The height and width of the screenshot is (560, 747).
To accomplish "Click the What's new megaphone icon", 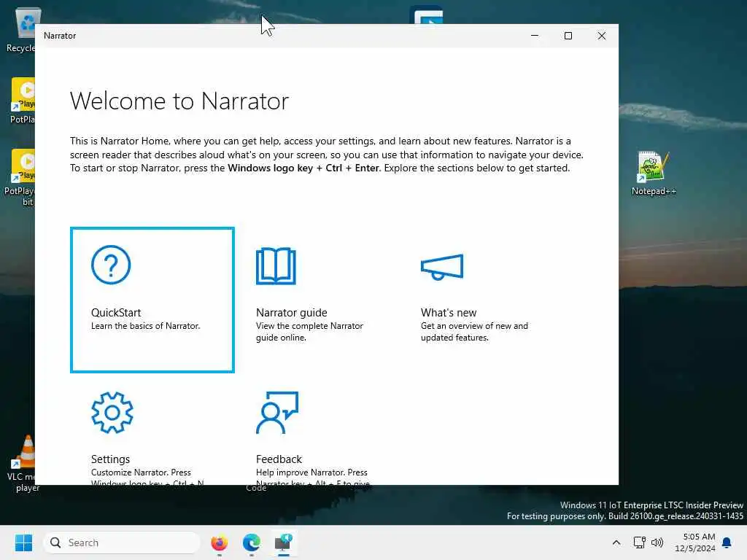I will click(442, 267).
